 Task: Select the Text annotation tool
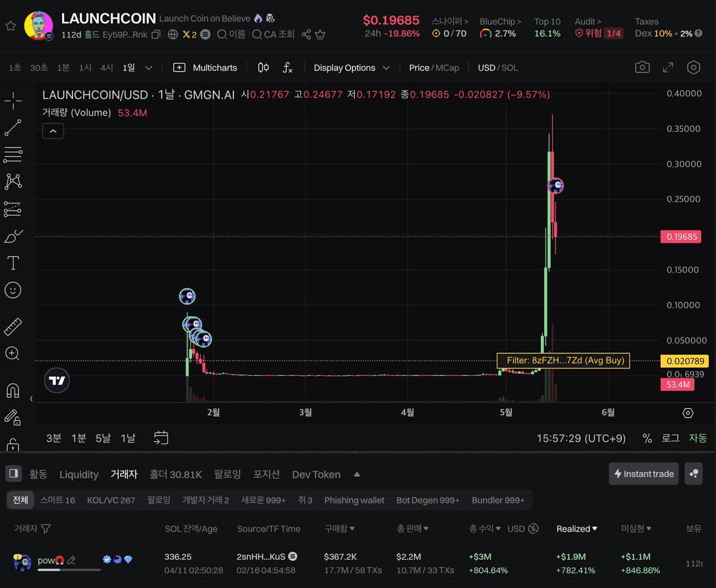(x=13, y=263)
